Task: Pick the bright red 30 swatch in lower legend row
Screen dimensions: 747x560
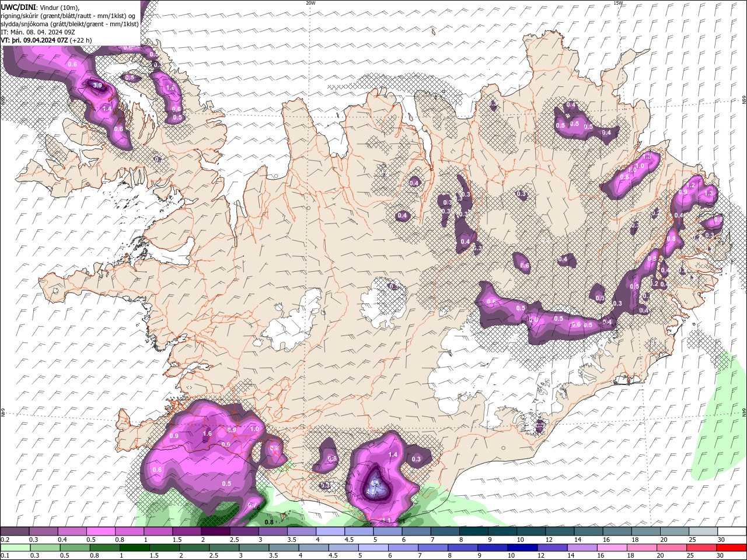Action: click(x=732, y=548)
